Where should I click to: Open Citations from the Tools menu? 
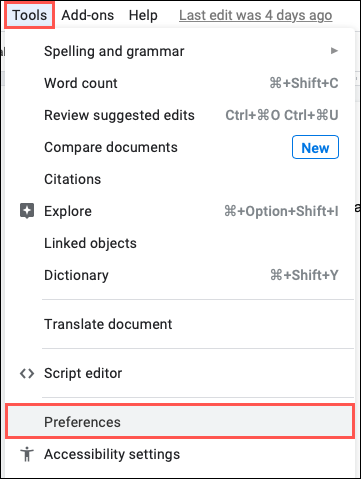coord(180,179)
